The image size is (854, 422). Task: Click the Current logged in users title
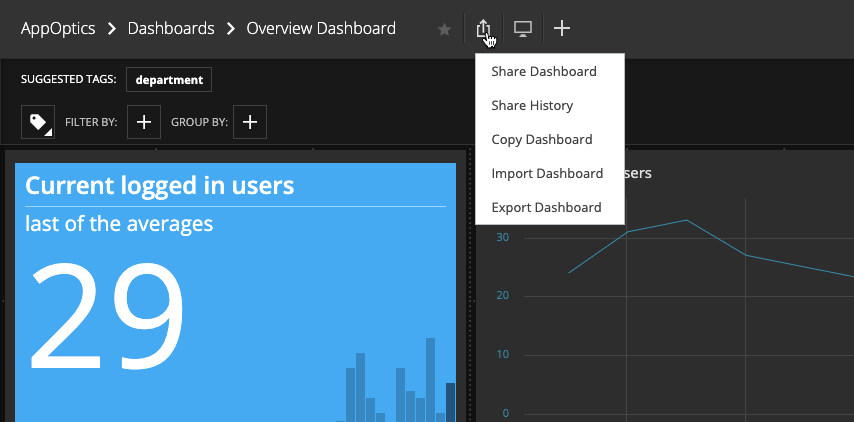(x=160, y=186)
